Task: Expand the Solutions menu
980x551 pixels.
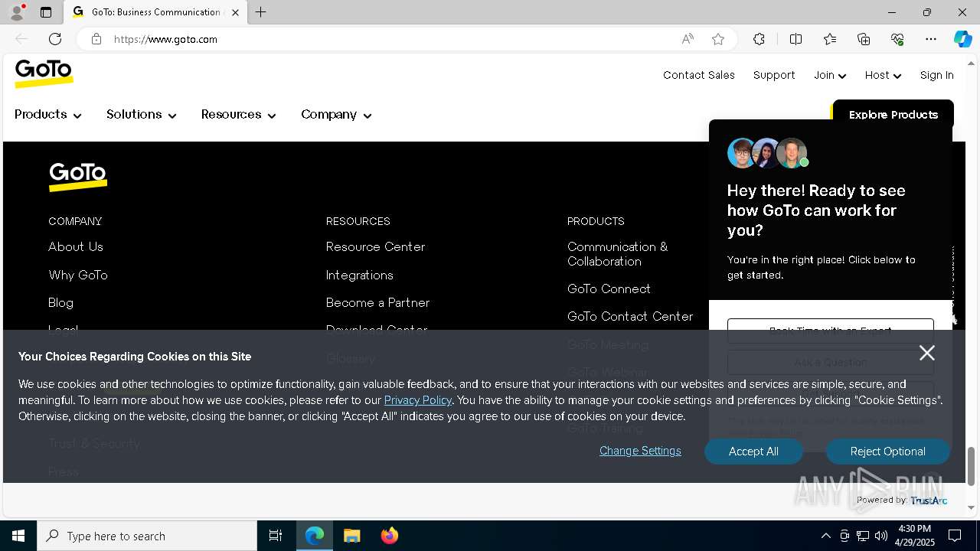Action: (141, 115)
